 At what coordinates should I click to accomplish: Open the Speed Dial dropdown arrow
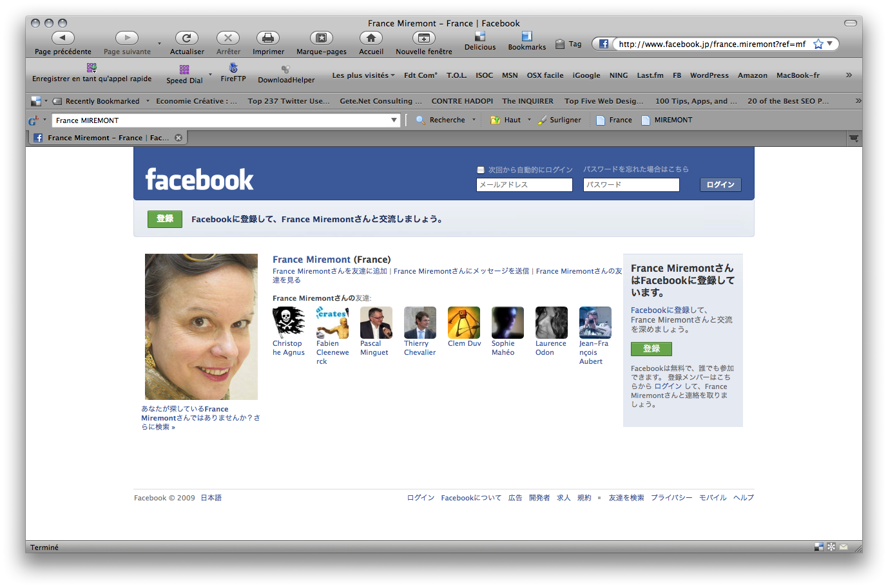click(x=210, y=75)
